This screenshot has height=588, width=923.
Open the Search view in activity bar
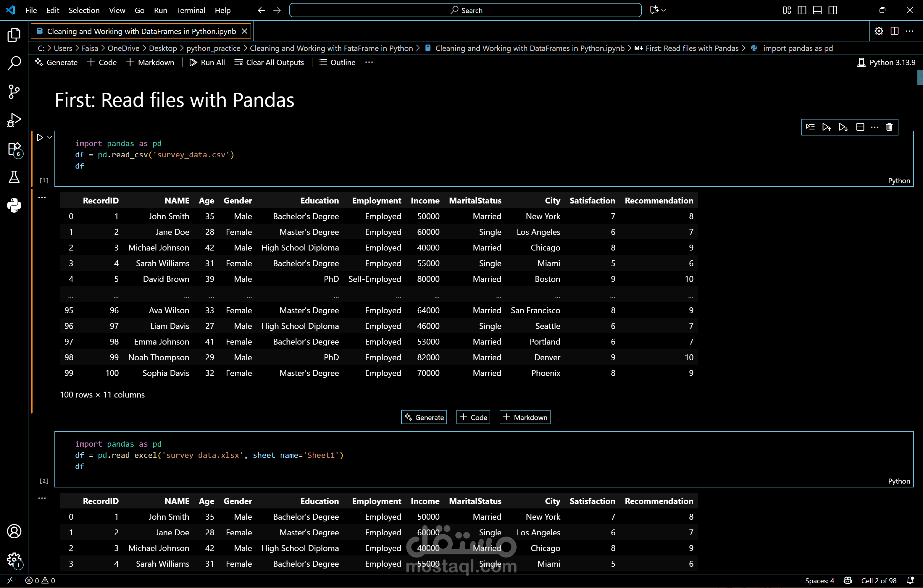[x=14, y=63]
